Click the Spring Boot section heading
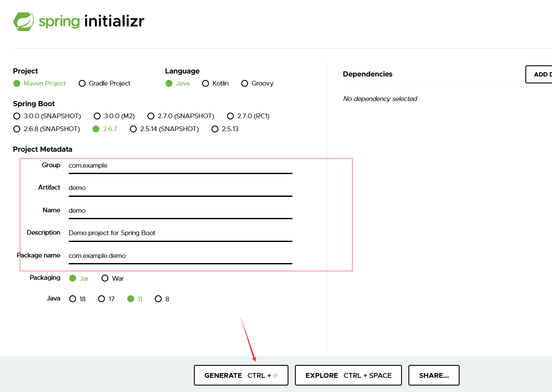The height and width of the screenshot is (392, 552). 34,104
